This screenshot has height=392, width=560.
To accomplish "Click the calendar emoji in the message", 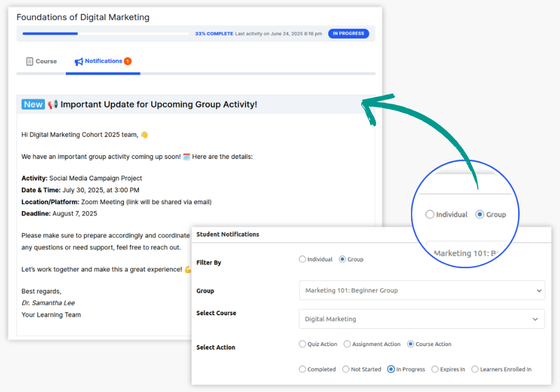I will click(186, 157).
